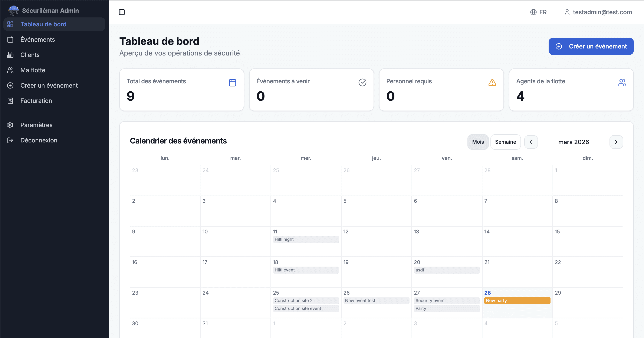Open the FR language selector
The height and width of the screenshot is (338, 644).
[x=543, y=12]
